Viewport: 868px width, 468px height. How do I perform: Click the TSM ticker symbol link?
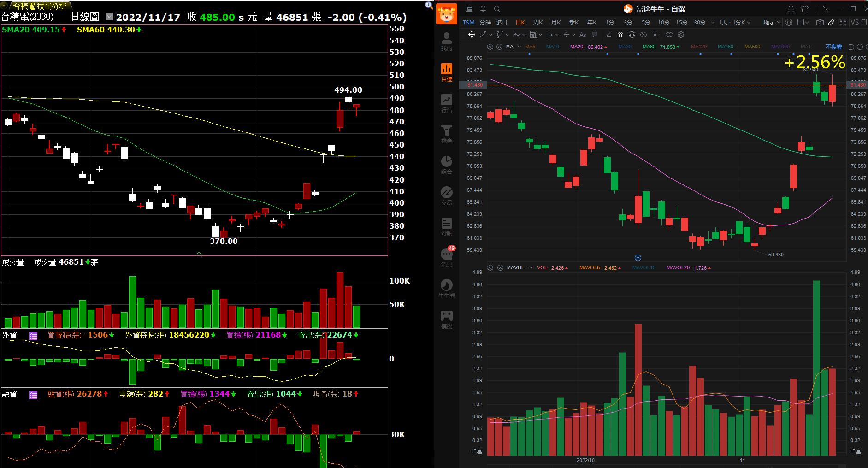point(469,22)
